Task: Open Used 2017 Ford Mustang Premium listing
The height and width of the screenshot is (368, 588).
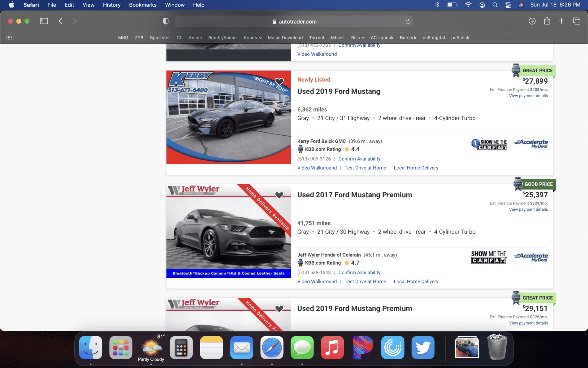Action: (355, 195)
